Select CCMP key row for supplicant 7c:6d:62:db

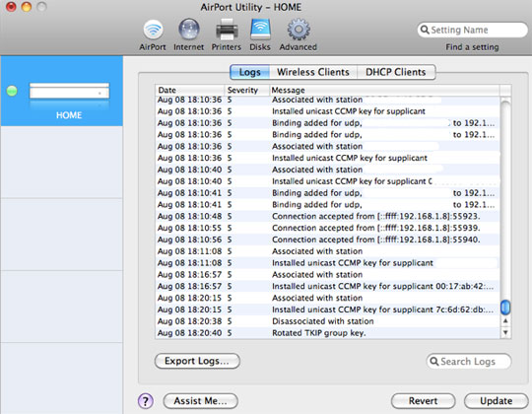pyautogui.click(x=328, y=310)
